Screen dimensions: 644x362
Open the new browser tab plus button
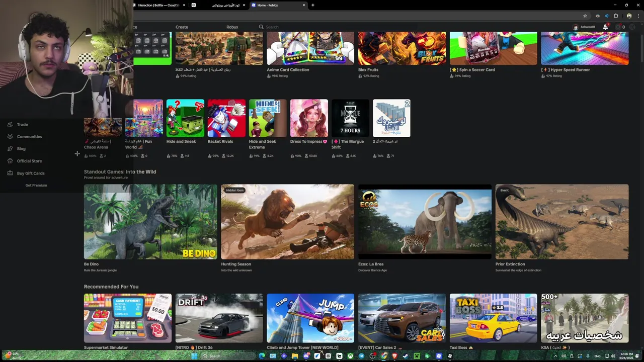click(x=313, y=5)
